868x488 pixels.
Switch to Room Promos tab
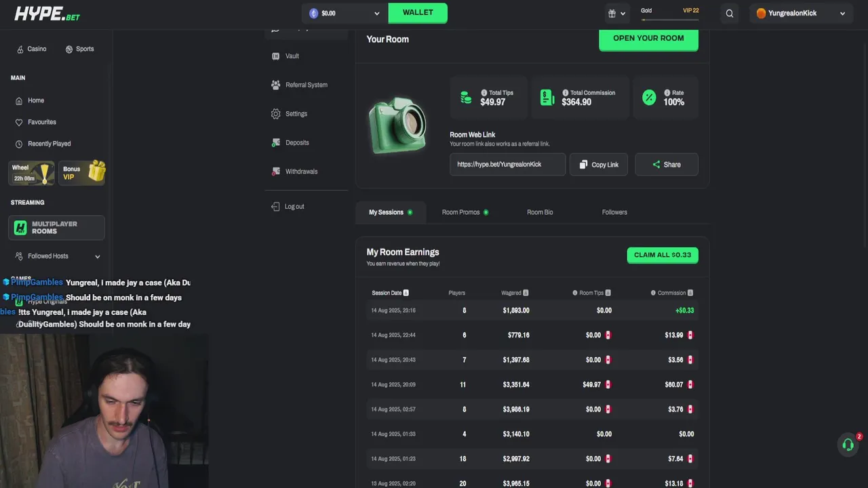(x=465, y=212)
